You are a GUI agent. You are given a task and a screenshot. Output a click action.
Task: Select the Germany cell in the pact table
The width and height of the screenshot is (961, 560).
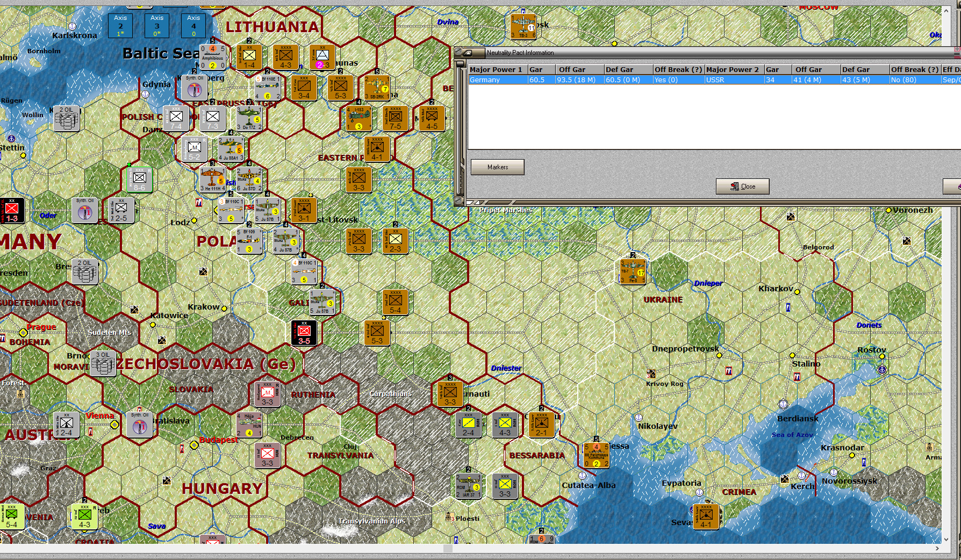(498, 80)
